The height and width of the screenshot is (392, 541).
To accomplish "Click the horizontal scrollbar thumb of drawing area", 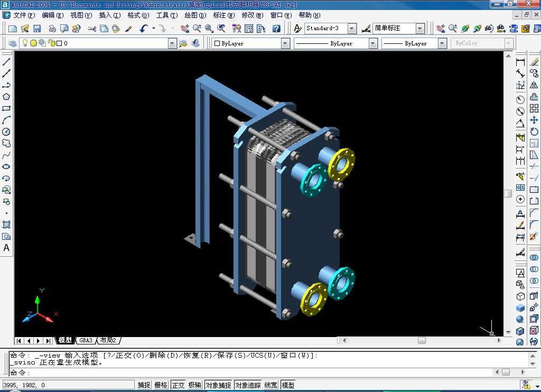I will (422, 341).
